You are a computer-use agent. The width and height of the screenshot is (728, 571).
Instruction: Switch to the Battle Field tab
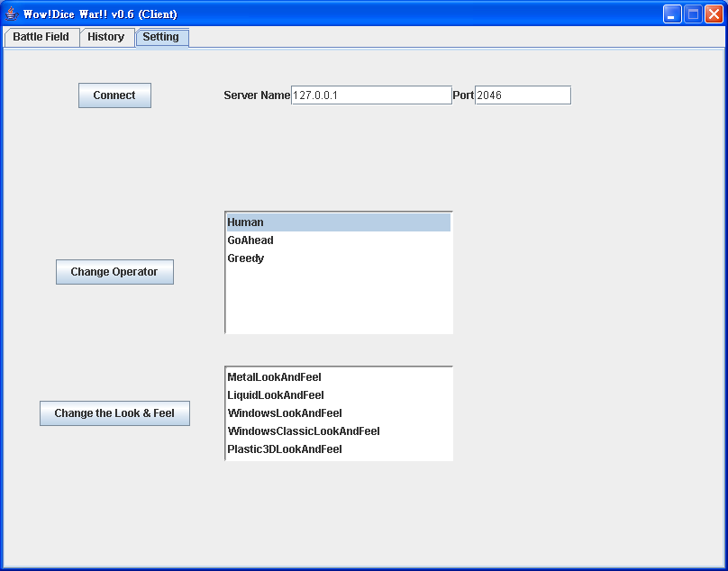pyautogui.click(x=41, y=37)
